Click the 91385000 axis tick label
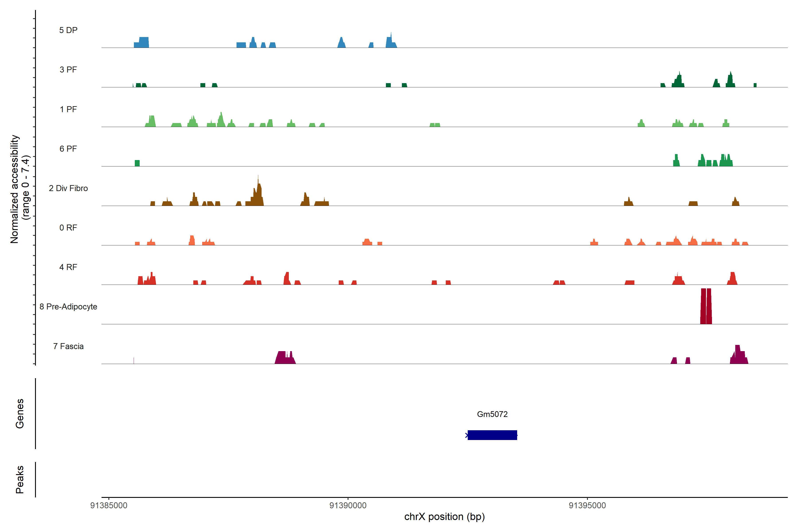This screenshot has height=532, width=798. point(109,506)
